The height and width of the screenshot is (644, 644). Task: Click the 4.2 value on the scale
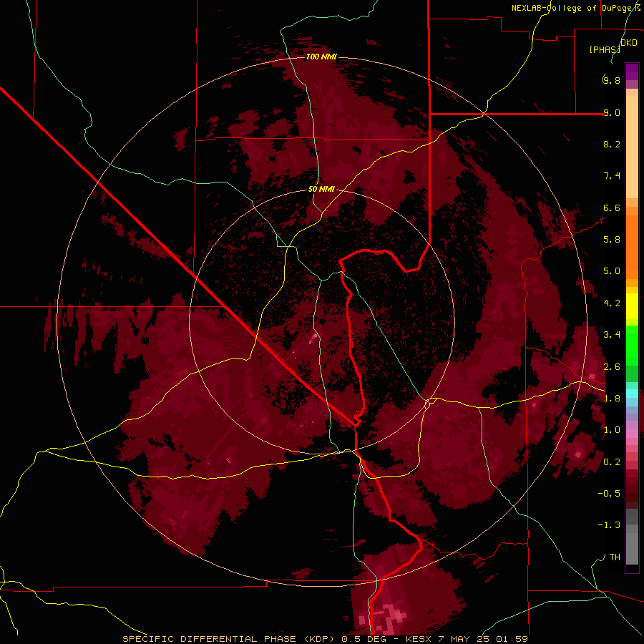click(612, 303)
